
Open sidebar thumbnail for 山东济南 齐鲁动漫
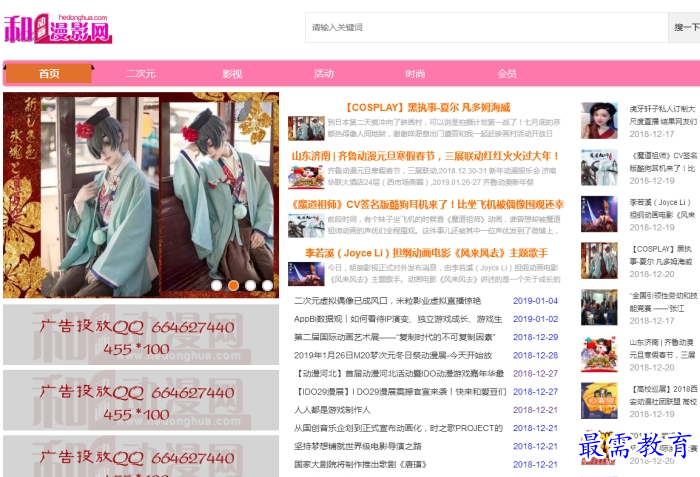tap(599, 354)
